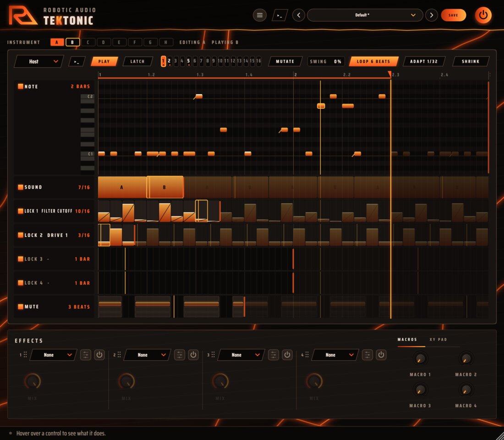Click the loop end marker at 2.3
Image resolution: width=504 pixels, height=440 pixels.
(x=389, y=74)
